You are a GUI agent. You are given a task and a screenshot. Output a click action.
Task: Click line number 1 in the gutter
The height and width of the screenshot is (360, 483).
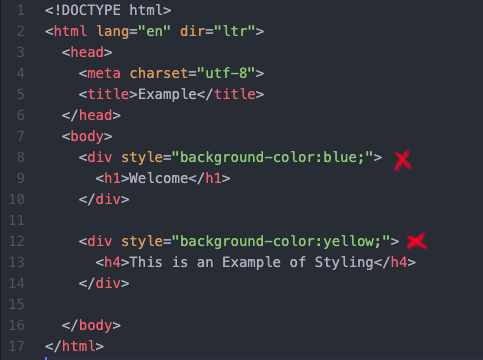(21, 10)
